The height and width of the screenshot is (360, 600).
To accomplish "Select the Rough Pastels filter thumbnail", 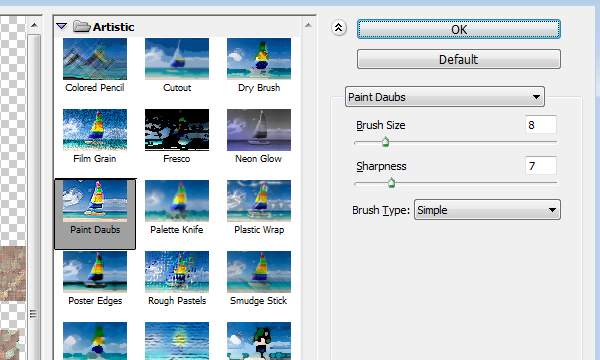I will 177,272.
